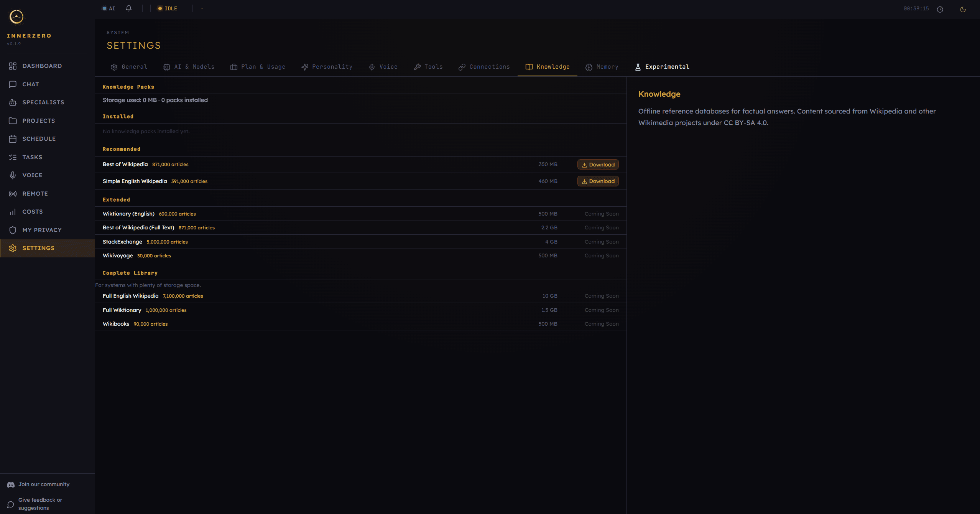This screenshot has height=514, width=980.
Task: Click the AI status indicator
Action: 109,8
